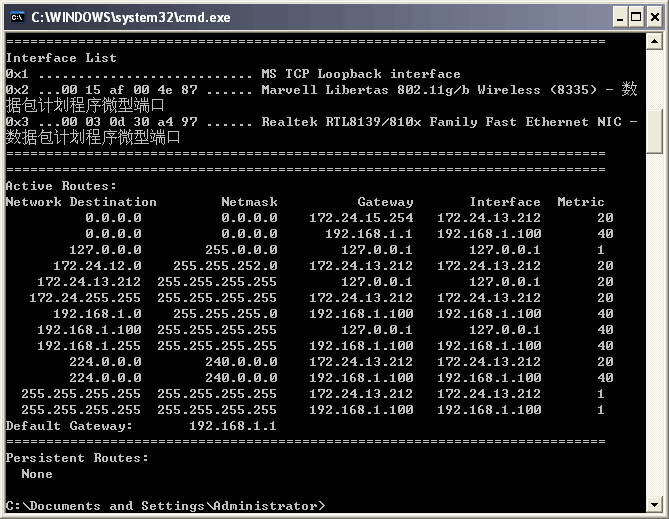669x519 pixels.
Task: Click destination '172.24.255.255'
Action: point(85,298)
